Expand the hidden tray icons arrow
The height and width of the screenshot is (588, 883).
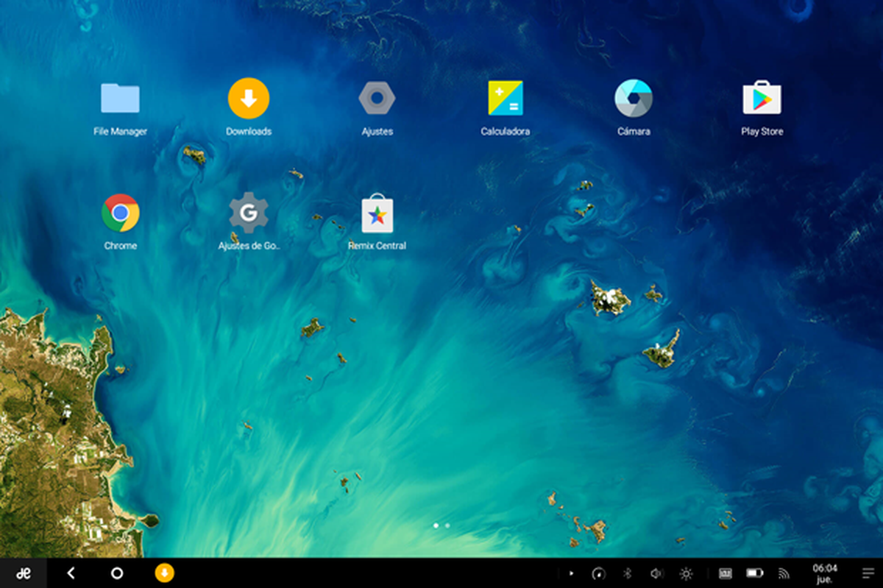coord(571,573)
